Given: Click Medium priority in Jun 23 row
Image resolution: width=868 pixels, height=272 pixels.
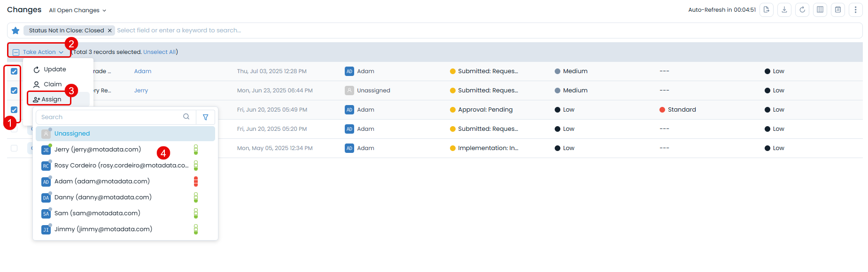Looking at the screenshot, I should pos(571,91).
